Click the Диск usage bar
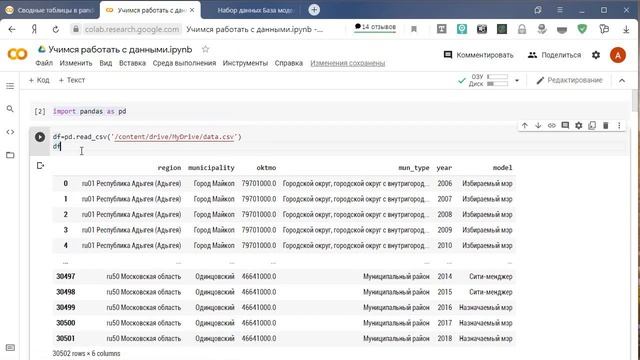This screenshot has height=360, width=640. (497, 84)
